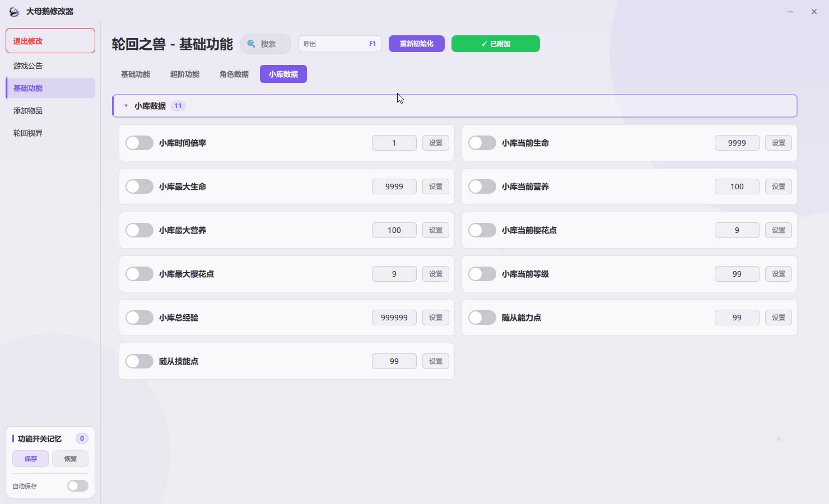Click 设置 for 小库最大樱花点
Image resolution: width=829 pixels, height=504 pixels.
pyautogui.click(x=436, y=274)
